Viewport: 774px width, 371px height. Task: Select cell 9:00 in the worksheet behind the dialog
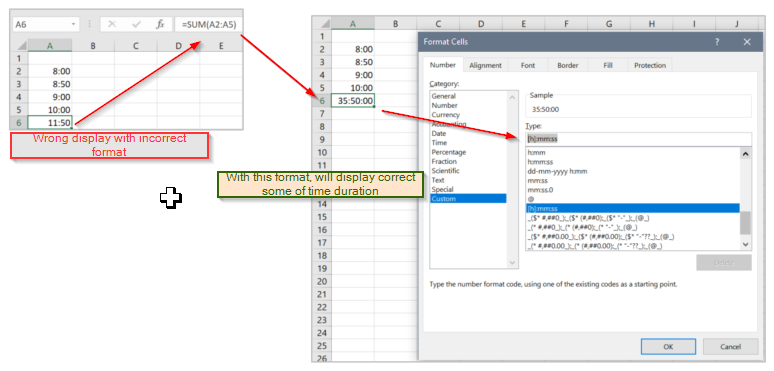click(x=353, y=75)
